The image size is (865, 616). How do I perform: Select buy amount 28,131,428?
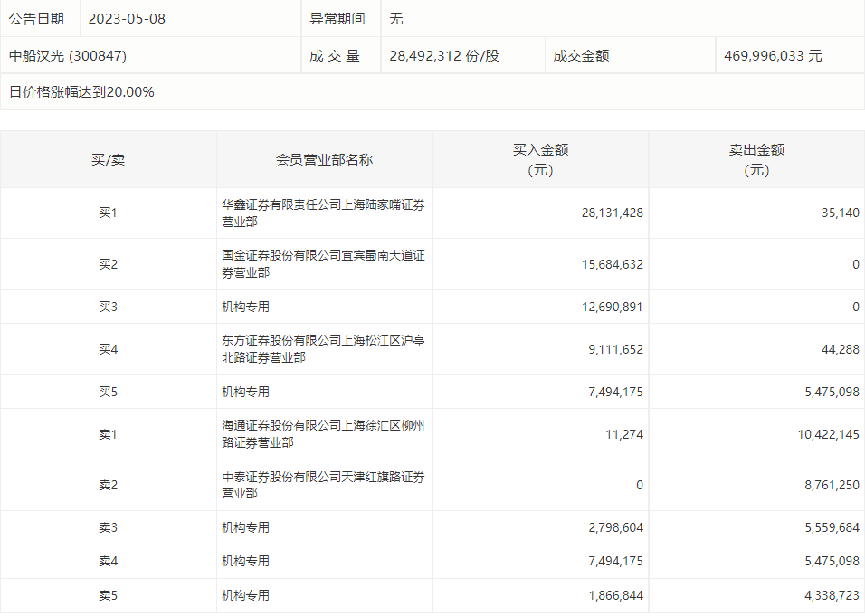coord(613,213)
